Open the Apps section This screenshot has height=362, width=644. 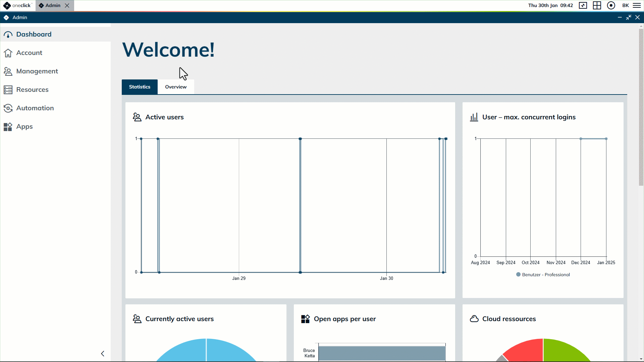(x=24, y=126)
